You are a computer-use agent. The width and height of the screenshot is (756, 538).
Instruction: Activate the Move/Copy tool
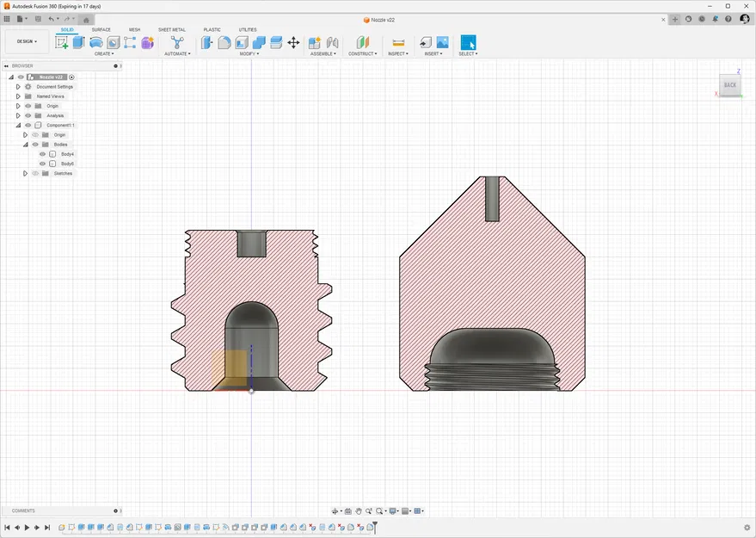(x=293, y=42)
